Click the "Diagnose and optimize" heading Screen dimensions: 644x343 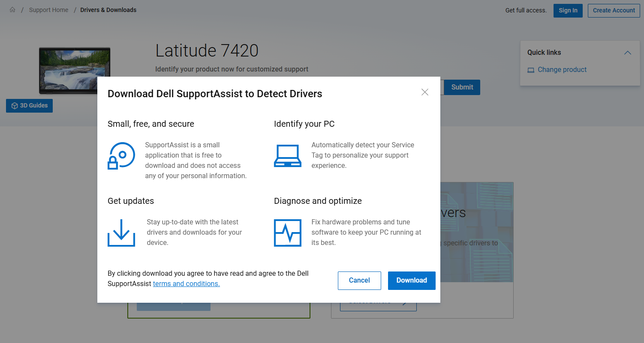coord(318,201)
